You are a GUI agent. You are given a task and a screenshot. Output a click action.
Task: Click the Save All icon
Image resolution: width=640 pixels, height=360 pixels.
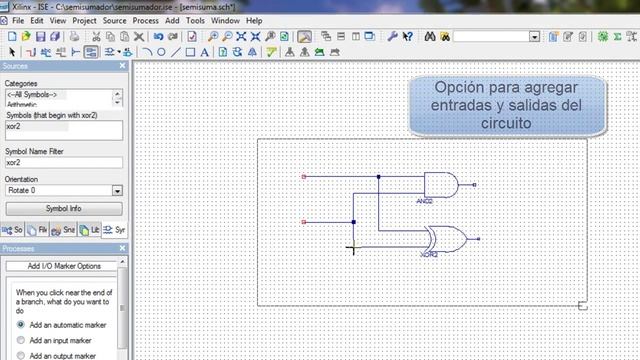click(x=55, y=37)
